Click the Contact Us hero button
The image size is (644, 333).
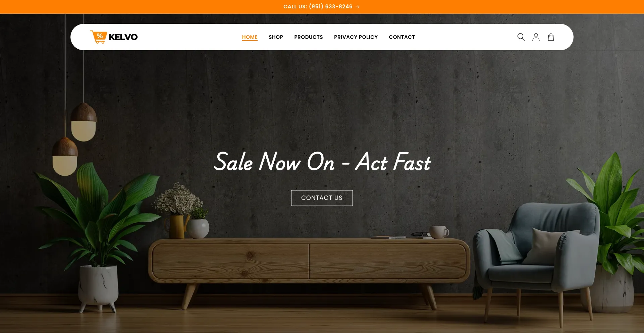coord(322,198)
